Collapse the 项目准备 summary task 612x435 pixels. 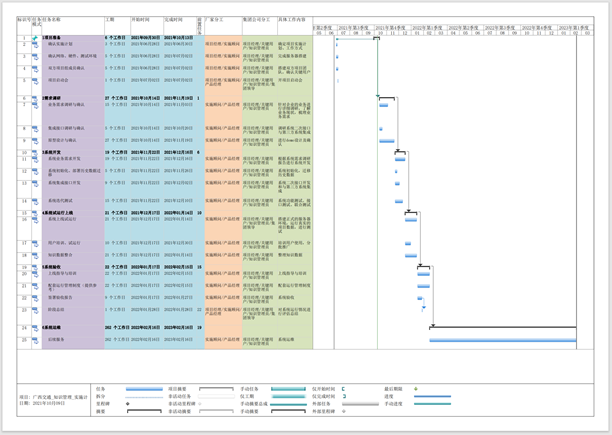pos(42,38)
